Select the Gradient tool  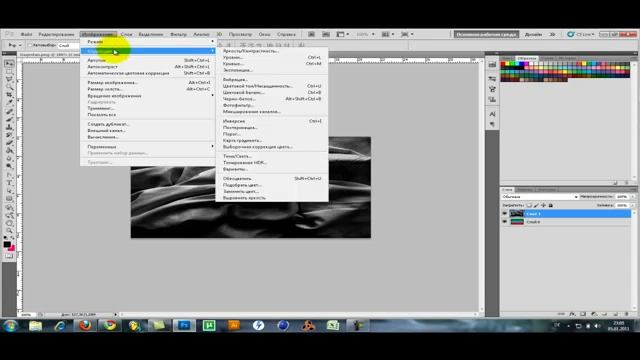click(x=9, y=150)
